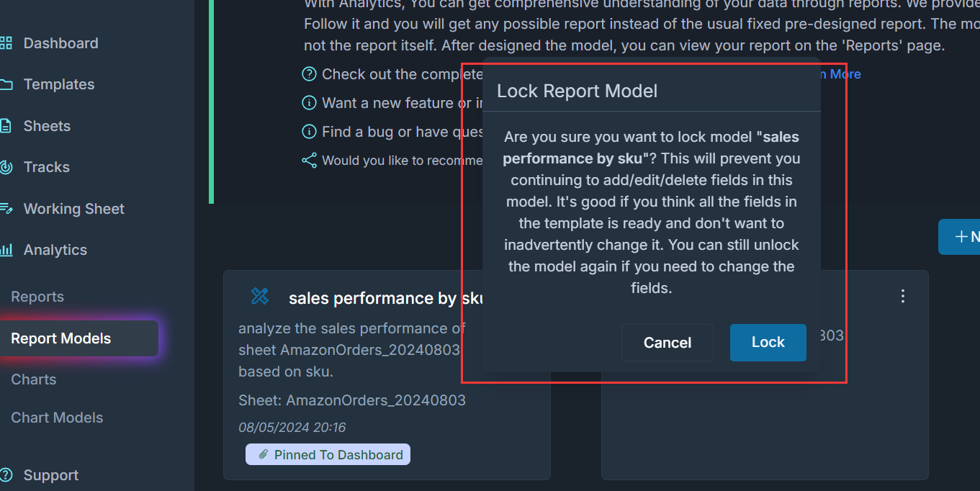Click the Dashboard grid icon
Screen dimensions: 980x491
(x=6, y=43)
